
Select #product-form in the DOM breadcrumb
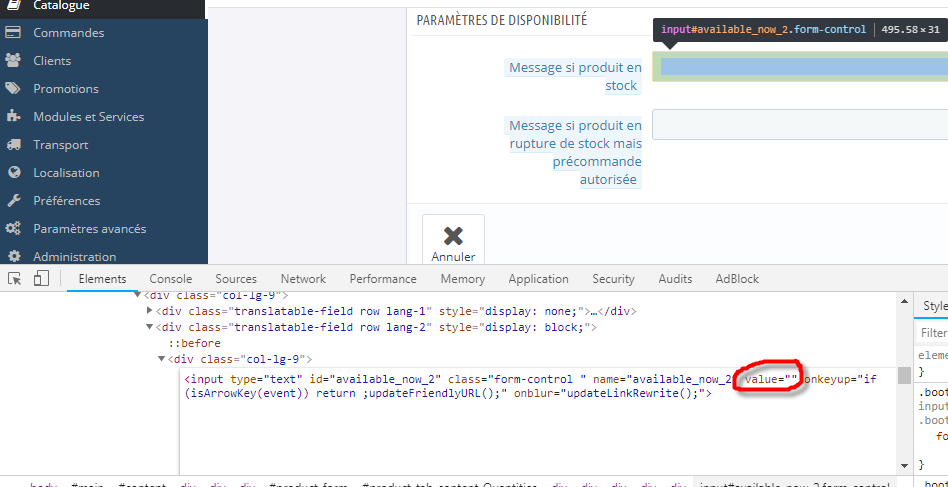311,485
